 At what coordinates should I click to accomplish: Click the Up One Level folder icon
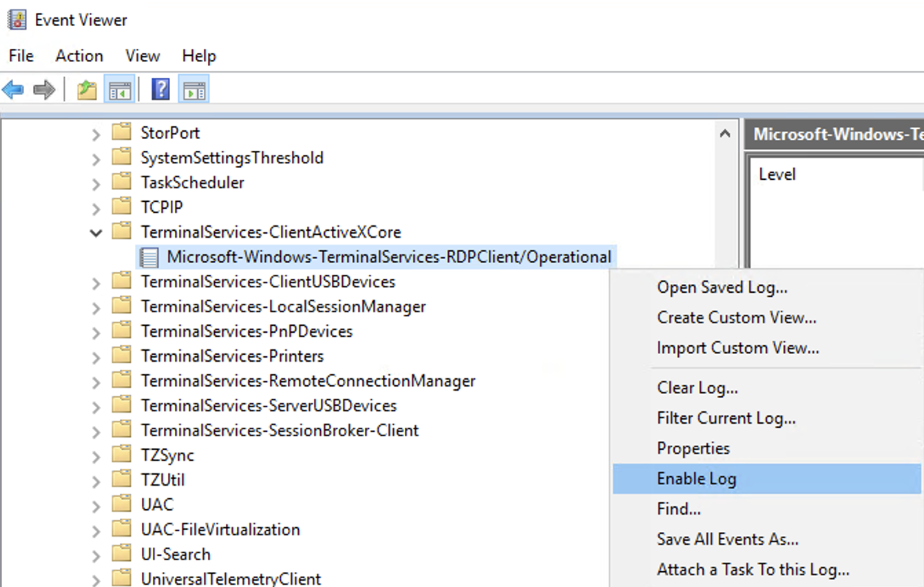(87, 90)
